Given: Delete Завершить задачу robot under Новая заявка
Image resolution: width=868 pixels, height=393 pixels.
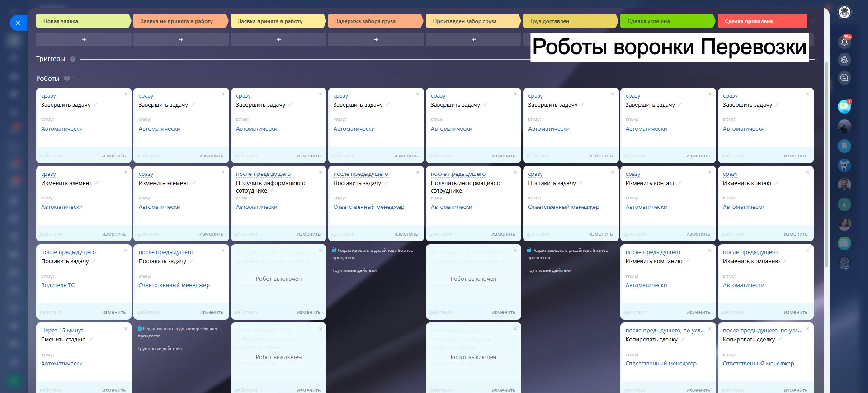Looking at the screenshot, I should 126,94.
